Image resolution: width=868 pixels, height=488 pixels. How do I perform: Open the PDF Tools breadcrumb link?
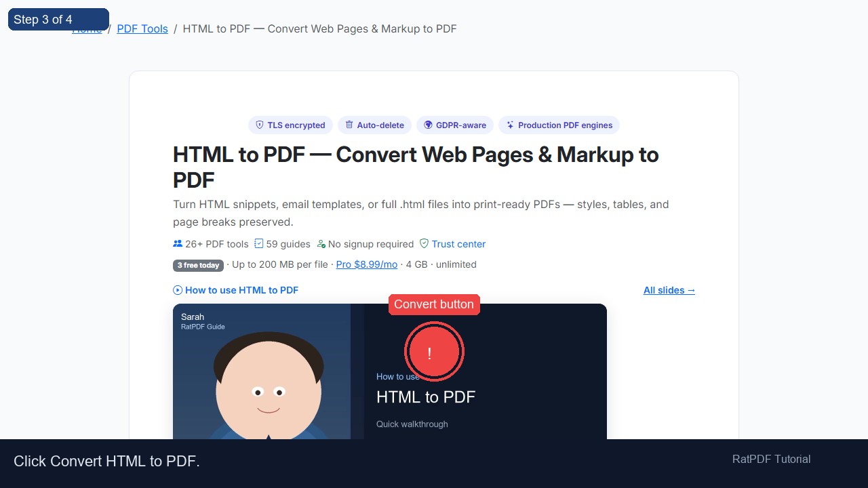coord(142,28)
